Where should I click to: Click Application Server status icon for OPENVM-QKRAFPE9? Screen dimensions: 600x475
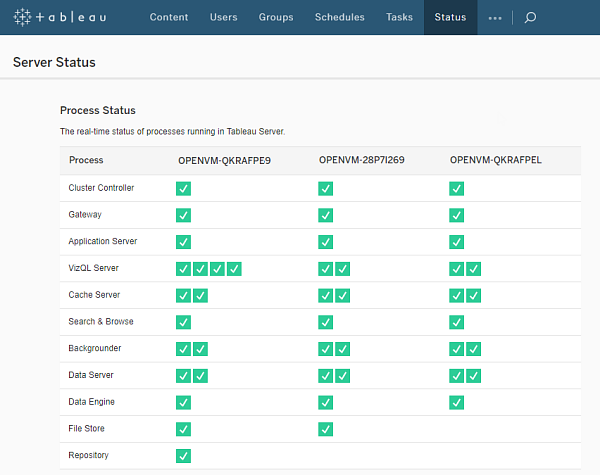[x=183, y=242]
